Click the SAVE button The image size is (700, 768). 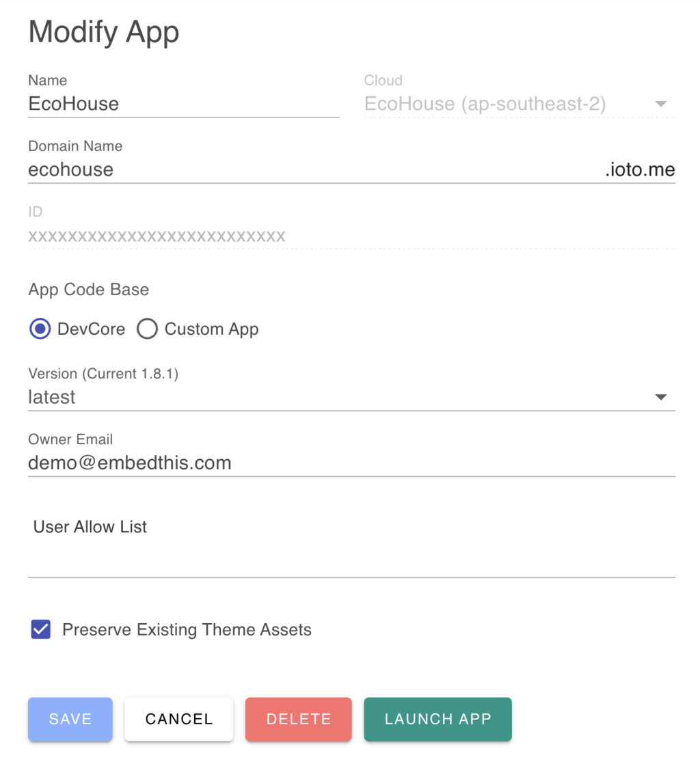[70, 719]
